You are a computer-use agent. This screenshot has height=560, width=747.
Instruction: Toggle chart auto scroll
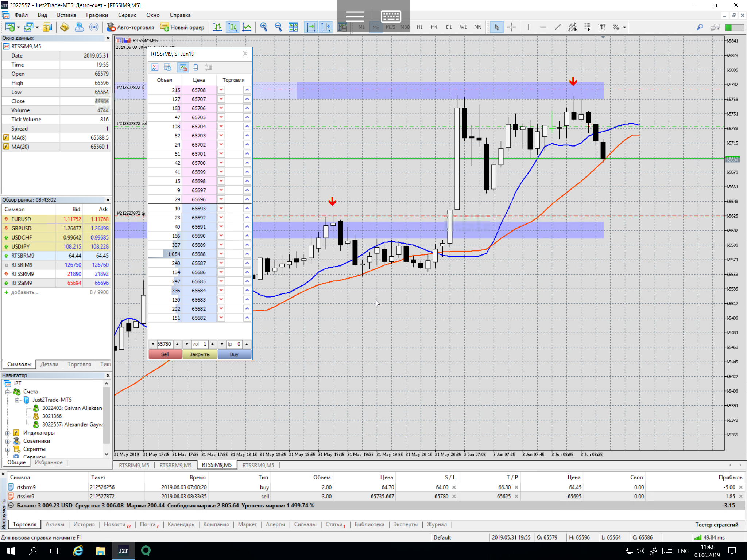tap(311, 27)
